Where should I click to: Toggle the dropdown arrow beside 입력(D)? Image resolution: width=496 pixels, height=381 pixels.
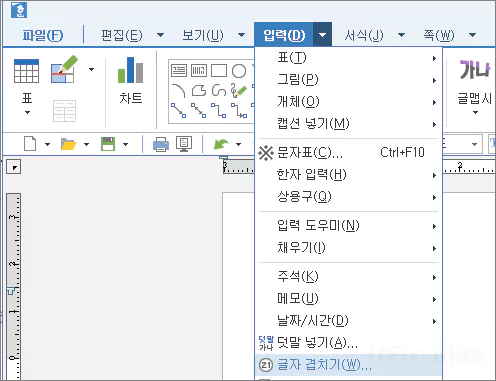322,35
